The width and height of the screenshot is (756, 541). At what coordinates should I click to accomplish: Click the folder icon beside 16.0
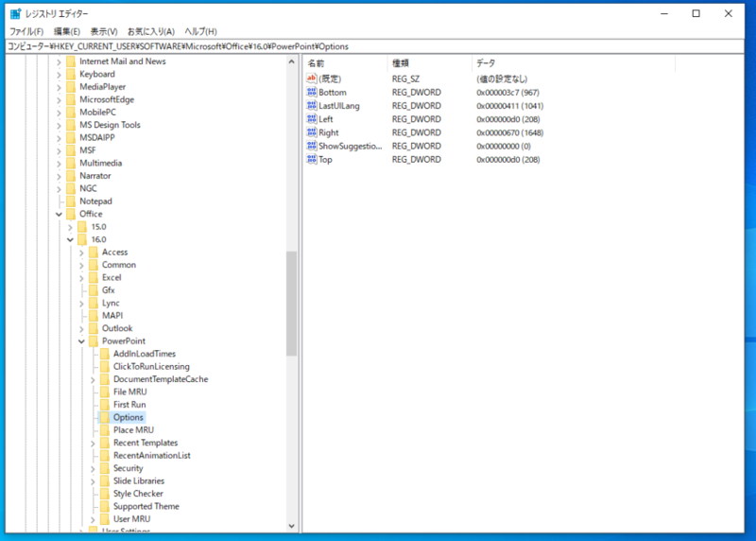[82, 239]
